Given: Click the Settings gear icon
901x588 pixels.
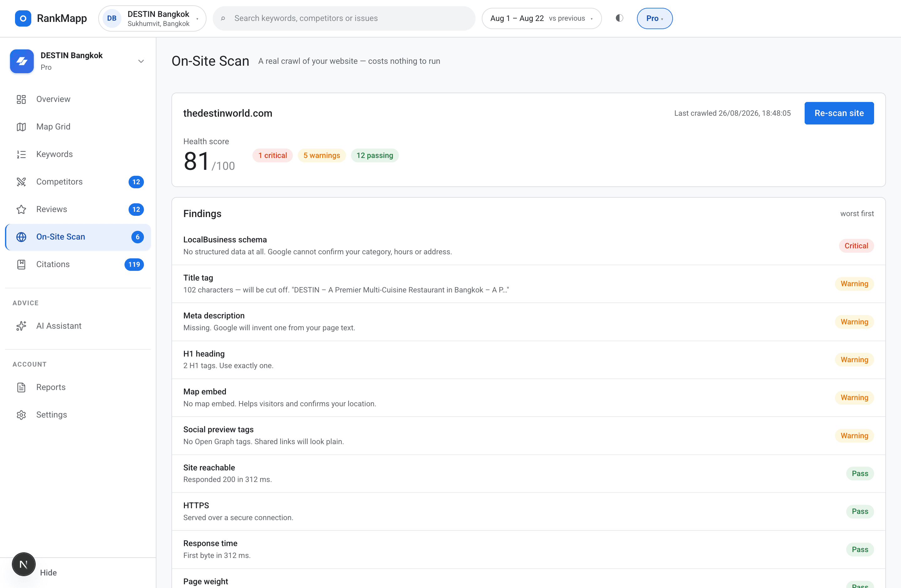Looking at the screenshot, I should pos(21,415).
